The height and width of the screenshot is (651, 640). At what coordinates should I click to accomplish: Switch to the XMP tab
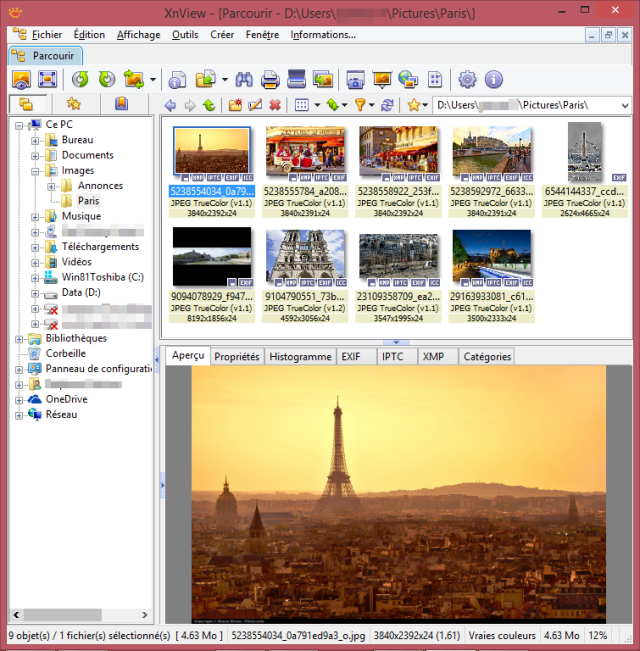(x=437, y=357)
